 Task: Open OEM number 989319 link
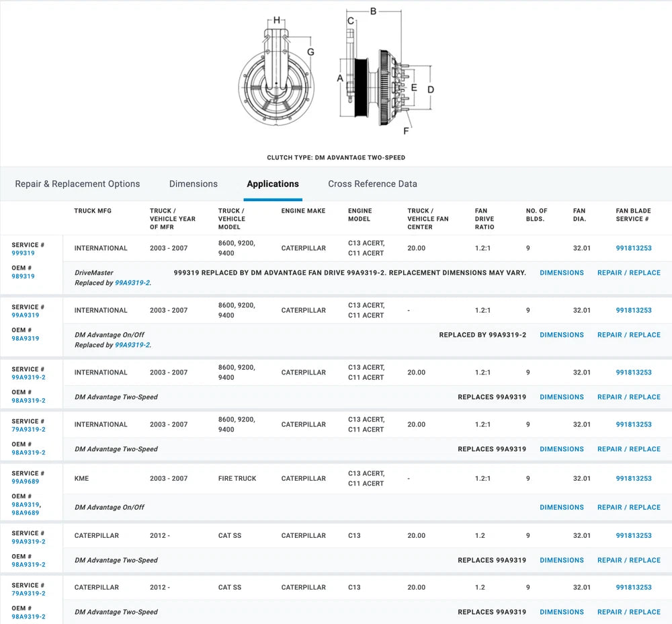click(x=23, y=276)
